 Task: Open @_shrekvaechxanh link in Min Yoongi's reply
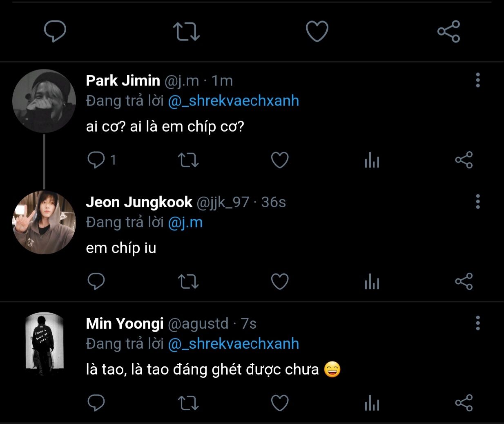[x=233, y=344]
